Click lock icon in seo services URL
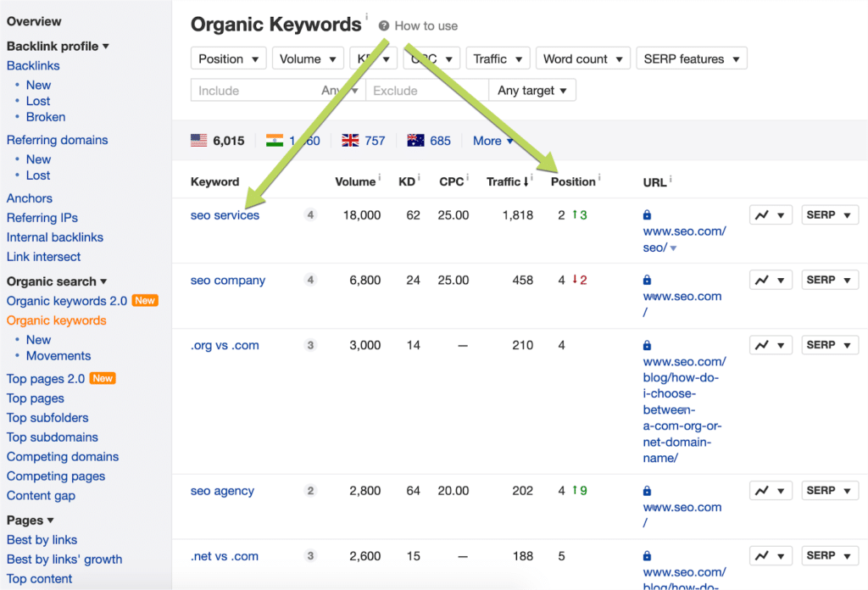 (647, 214)
